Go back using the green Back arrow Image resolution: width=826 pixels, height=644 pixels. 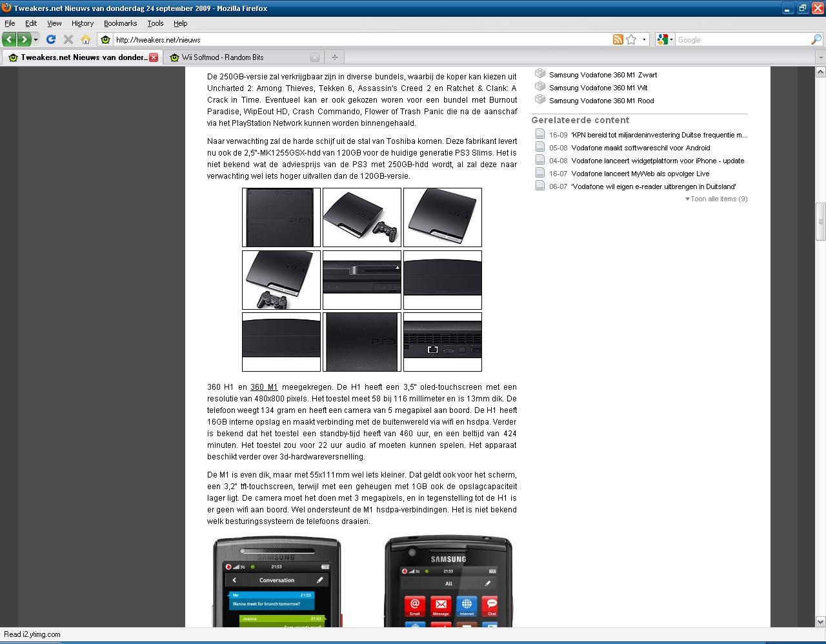click(9, 39)
